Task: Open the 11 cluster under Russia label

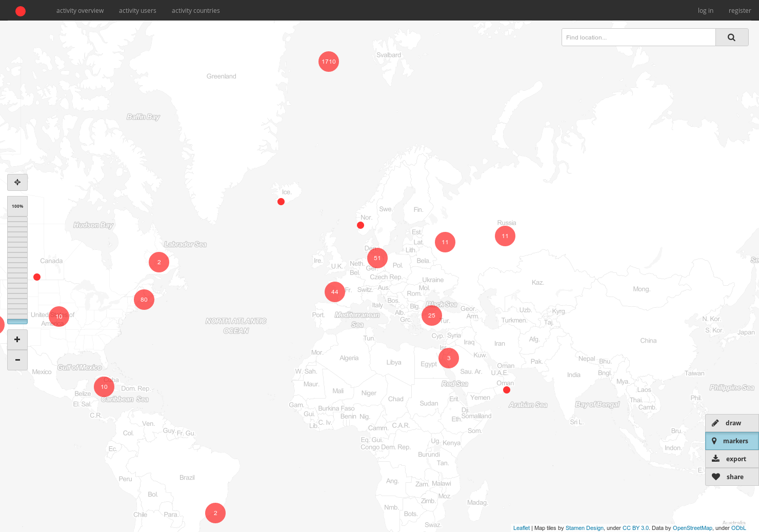Action: click(505, 236)
